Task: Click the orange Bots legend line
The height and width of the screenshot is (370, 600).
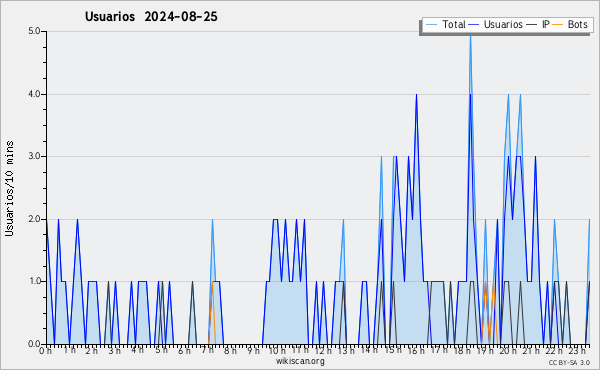Action: [558, 25]
